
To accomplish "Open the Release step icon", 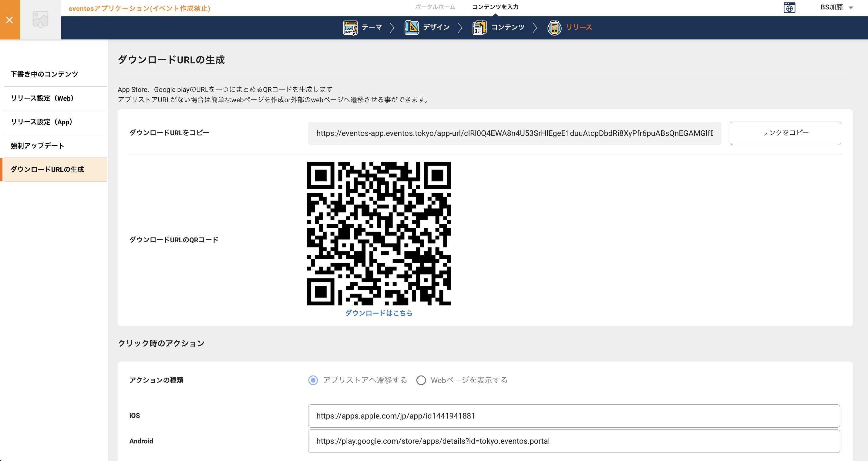I will point(554,28).
